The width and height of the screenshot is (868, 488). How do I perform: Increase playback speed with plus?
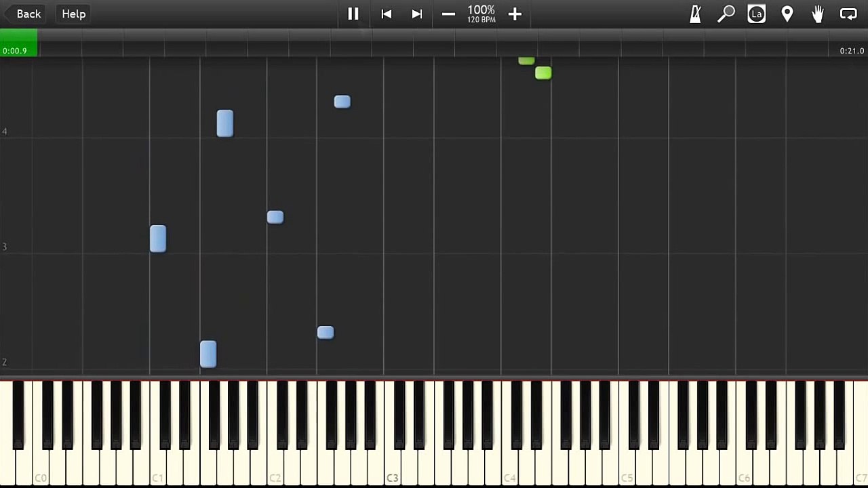click(515, 14)
